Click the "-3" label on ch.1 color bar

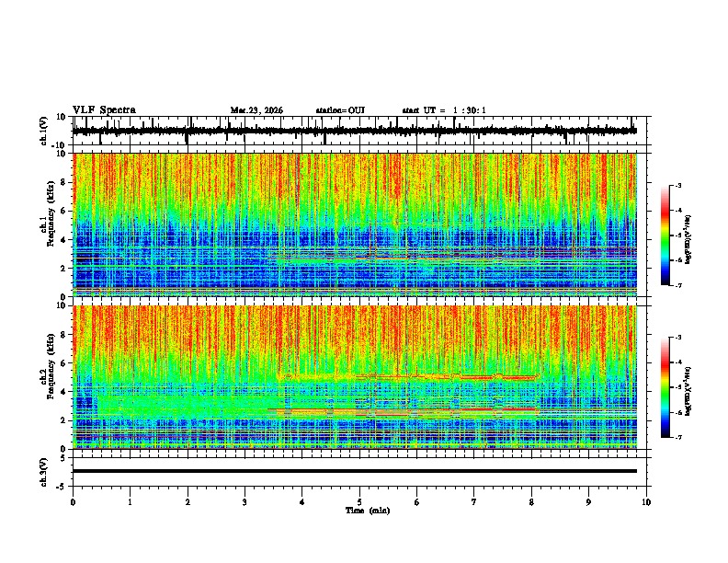[x=678, y=185]
